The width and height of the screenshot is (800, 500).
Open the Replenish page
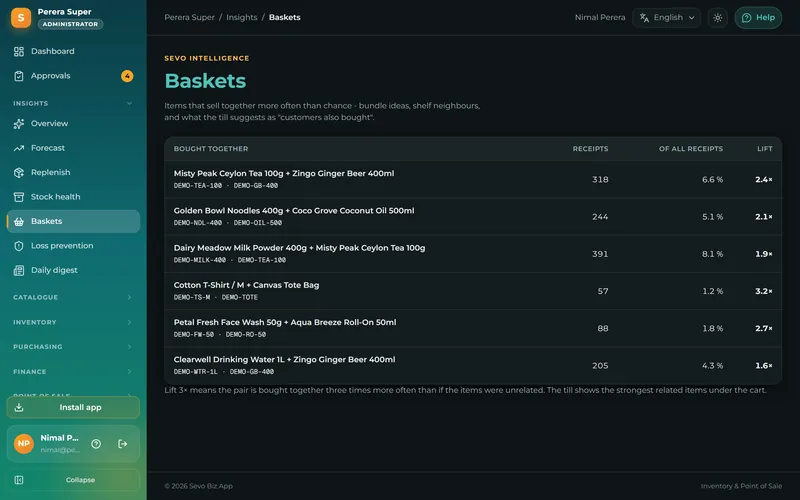(x=73, y=172)
